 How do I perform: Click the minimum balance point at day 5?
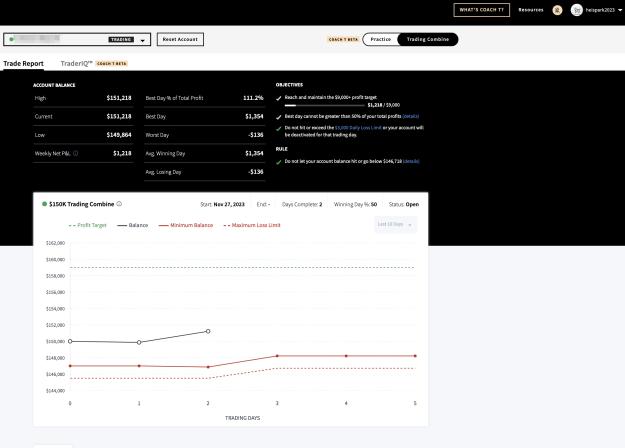coord(415,356)
